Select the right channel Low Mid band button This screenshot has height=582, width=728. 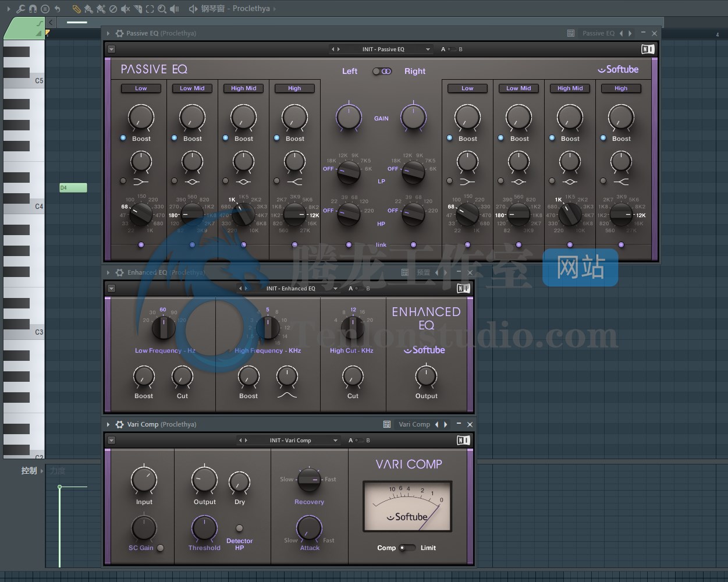519,88
